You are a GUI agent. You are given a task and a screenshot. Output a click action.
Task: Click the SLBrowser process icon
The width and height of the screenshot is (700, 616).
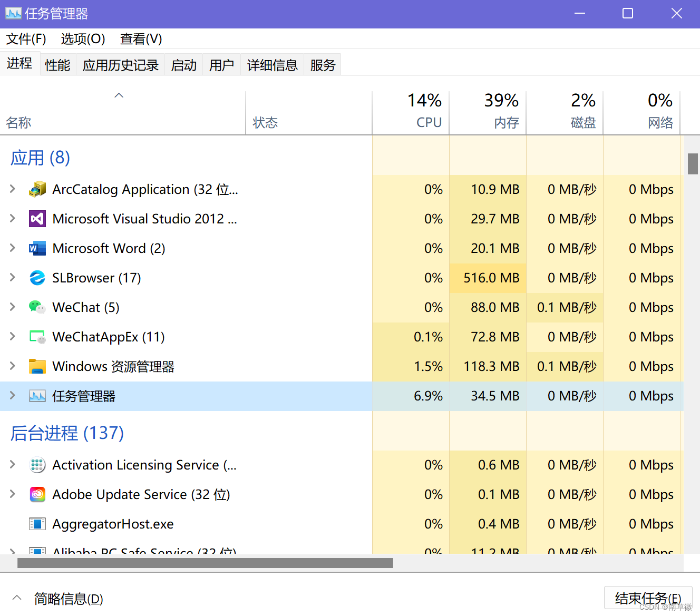click(x=37, y=278)
